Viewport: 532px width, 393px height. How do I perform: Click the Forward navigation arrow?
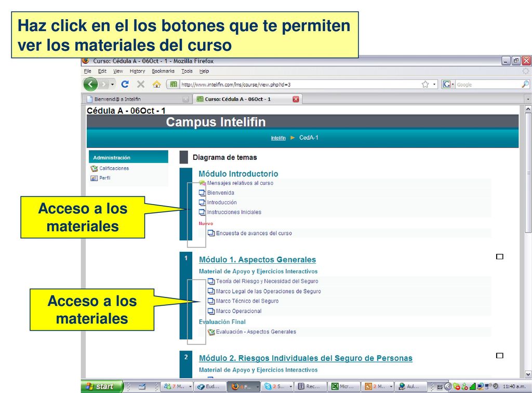point(104,84)
